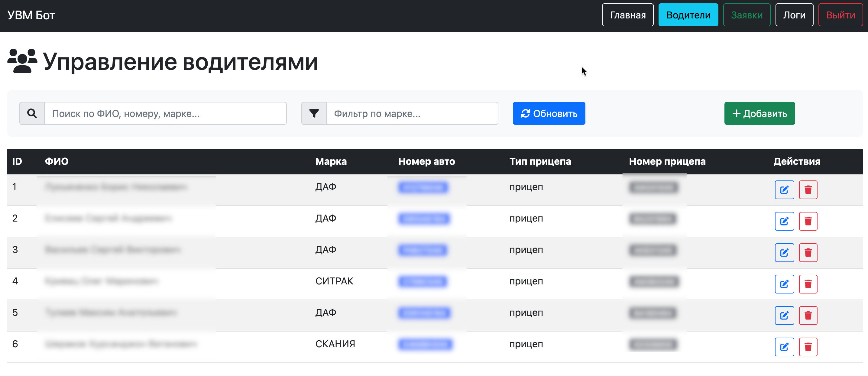Click the Фильтр по марке field

click(412, 114)
